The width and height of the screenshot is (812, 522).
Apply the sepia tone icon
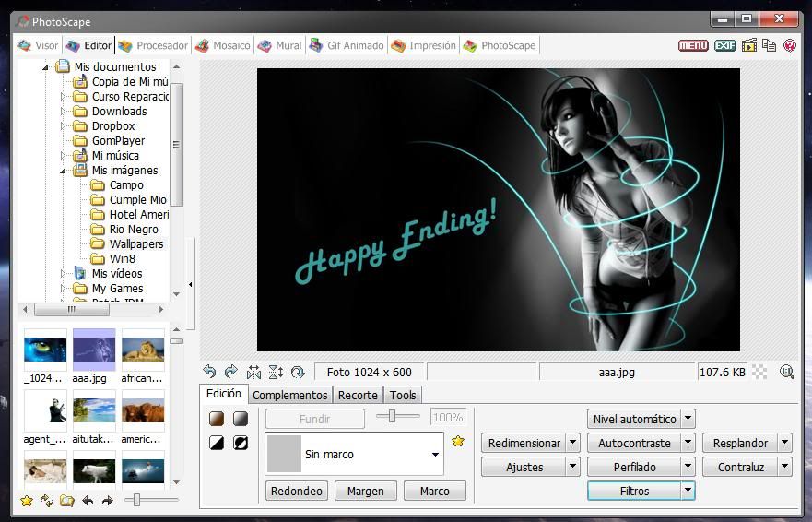coord(217,419)
